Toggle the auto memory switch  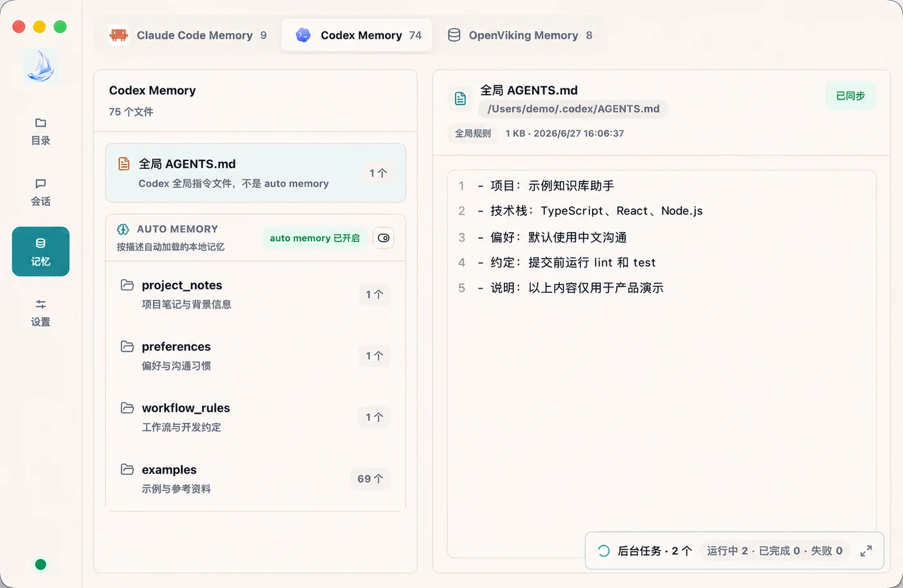pos(384,238)
